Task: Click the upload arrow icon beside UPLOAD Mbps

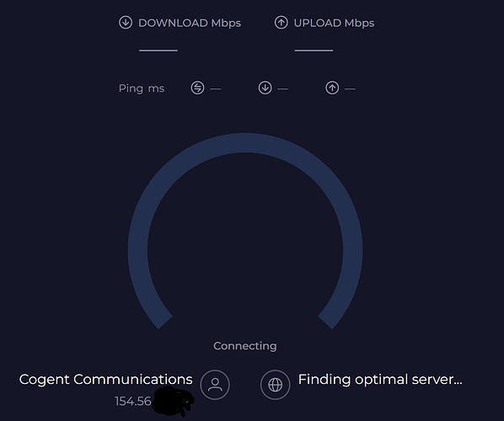Action: coord(281,23)
